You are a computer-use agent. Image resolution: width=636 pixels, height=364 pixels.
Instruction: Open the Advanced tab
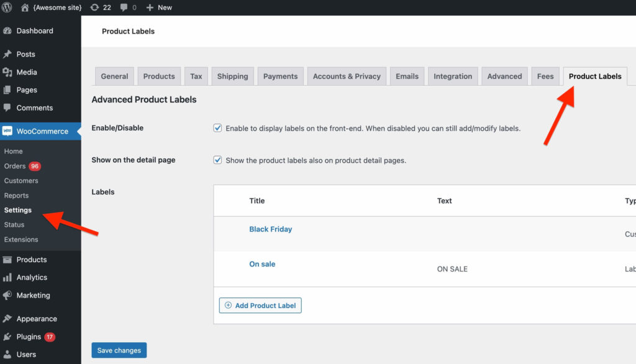pyautogui.click(x=504, y=76)
